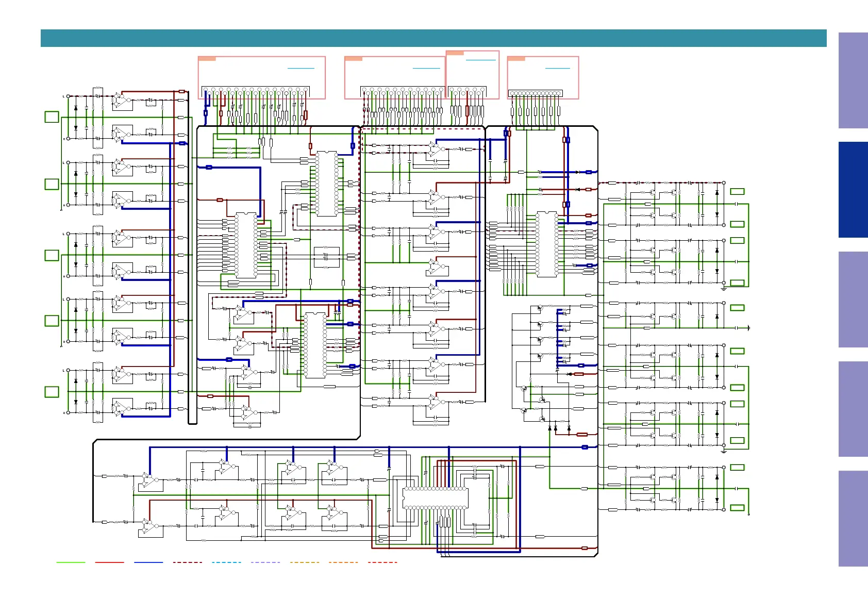The height and width of the screenshot is (614, 868).
Task: Follow the blue link in the leftmost pink connector box
Action: [x=301, y=68]
